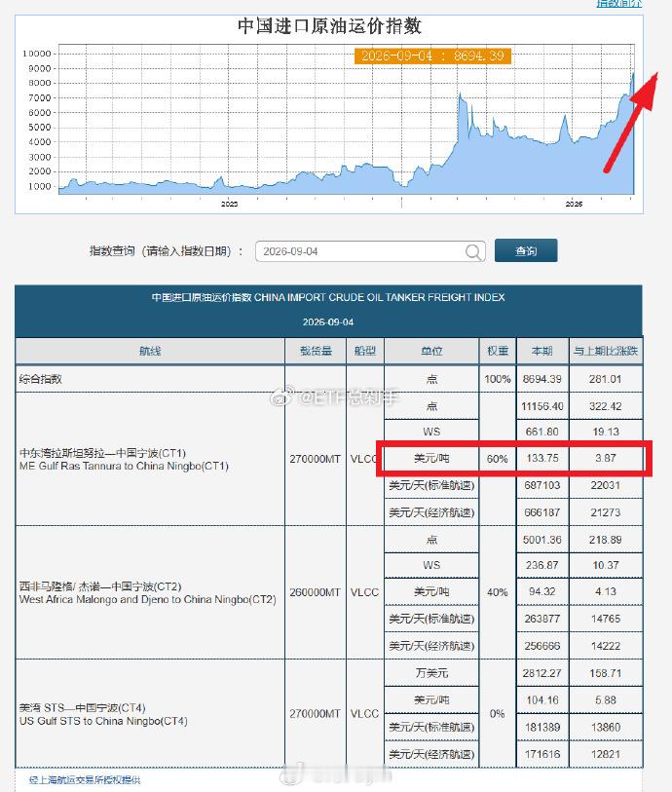Click the red arrow annotation on chart
This screenshot has width=672, height=792.
[631, 122]
